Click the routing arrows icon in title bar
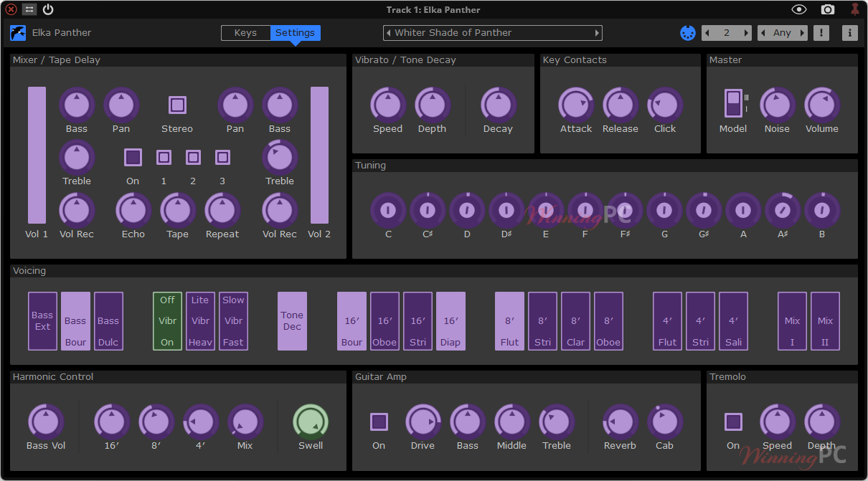 29,9
